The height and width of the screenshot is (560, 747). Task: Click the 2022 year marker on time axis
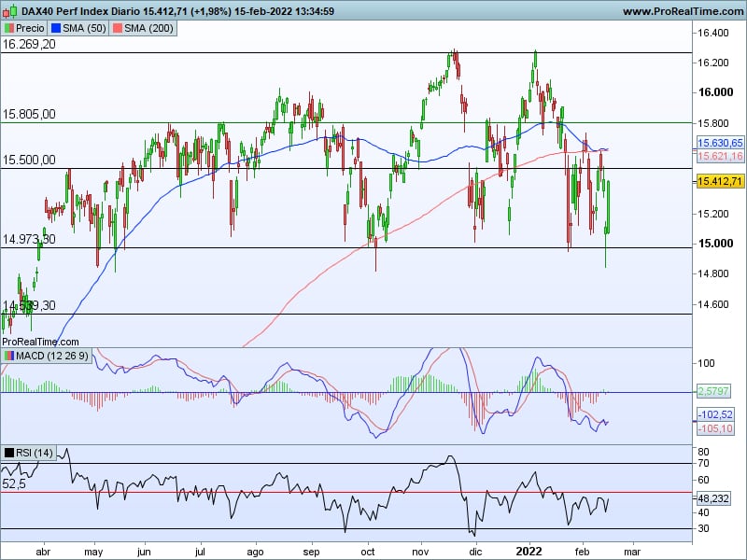tap(529, 552)
